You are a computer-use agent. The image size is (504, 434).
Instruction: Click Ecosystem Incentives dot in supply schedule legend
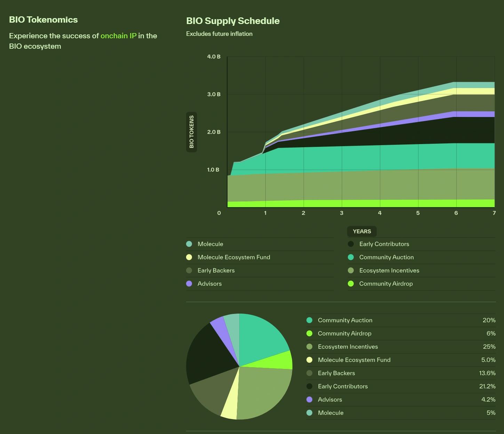pos(351,270)
